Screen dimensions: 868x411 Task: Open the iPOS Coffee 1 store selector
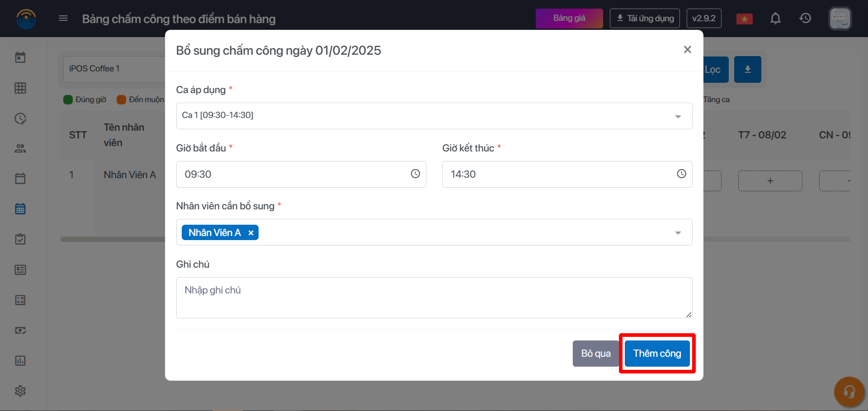click(x=113, y=69)
